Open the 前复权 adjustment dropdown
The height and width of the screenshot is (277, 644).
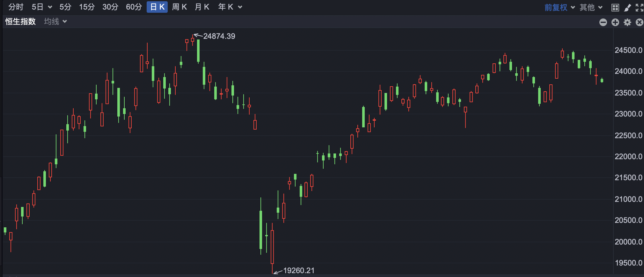(x=560, y=7)
